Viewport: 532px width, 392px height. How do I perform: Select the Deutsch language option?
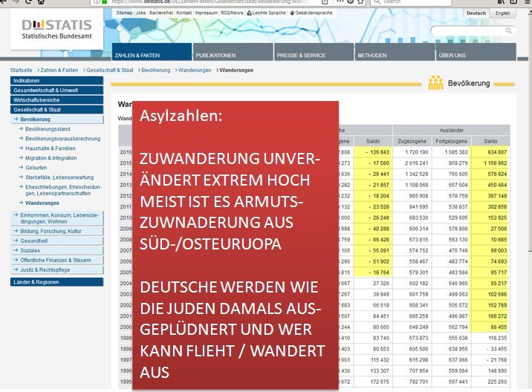click(476, 13)
